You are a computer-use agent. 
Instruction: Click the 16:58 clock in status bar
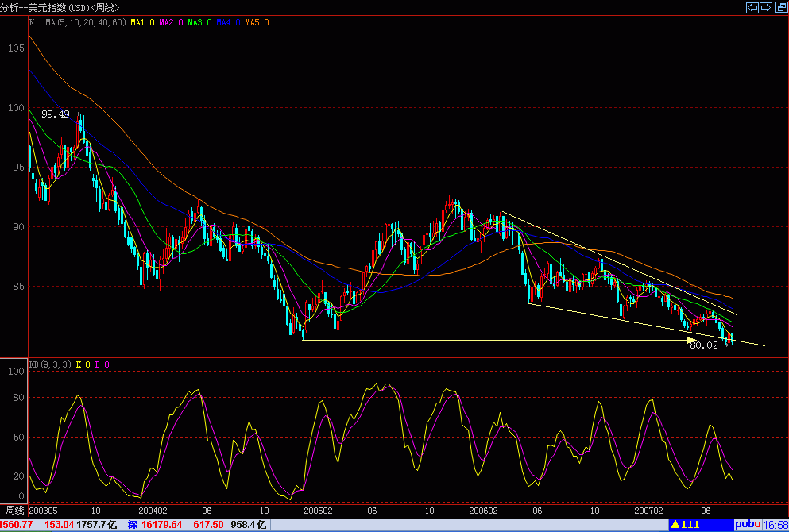point(776,525)
